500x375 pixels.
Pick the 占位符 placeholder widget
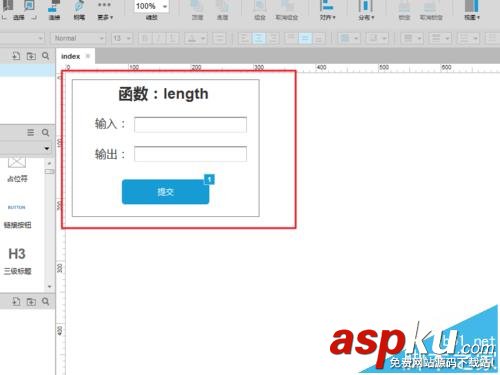click(17, 170)
